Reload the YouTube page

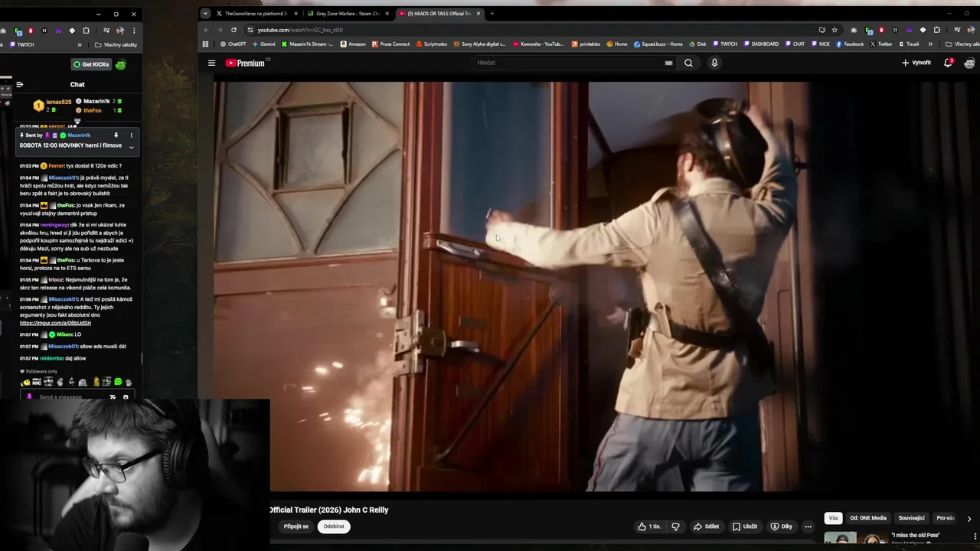[234, 30]
